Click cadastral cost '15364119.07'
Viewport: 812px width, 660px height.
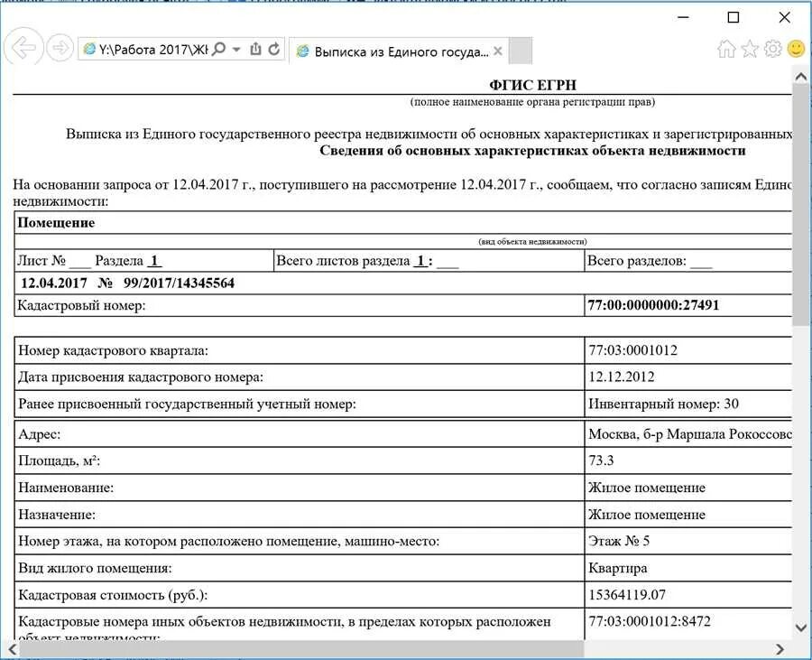tap(627, 595)
